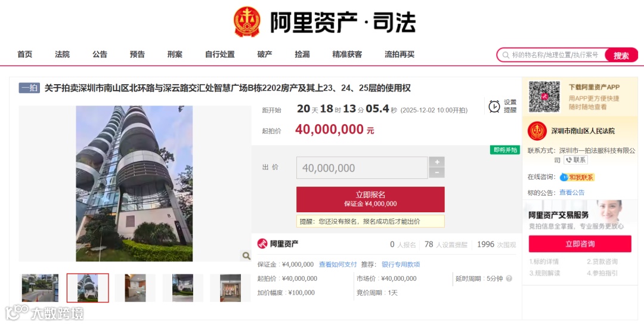The width and height of the screenshot is (644, 325).
Task: Click the help icon beside 延时周期
Action: (x=509, y=278)
